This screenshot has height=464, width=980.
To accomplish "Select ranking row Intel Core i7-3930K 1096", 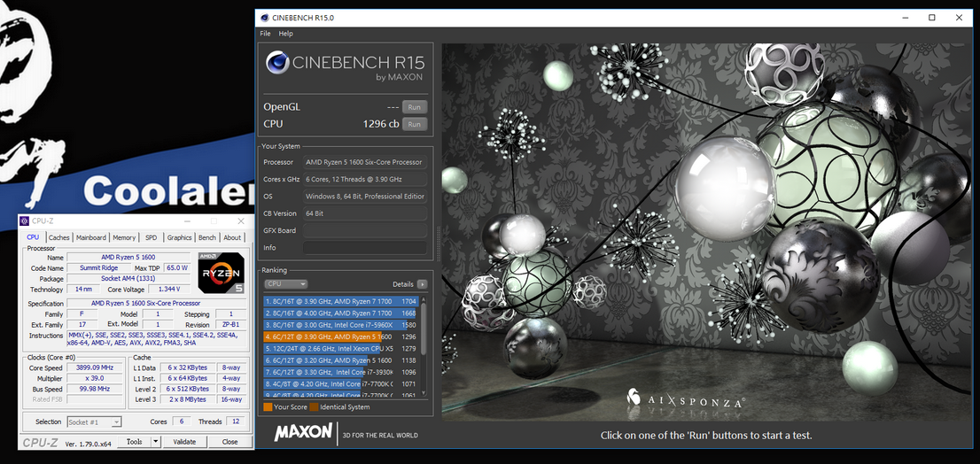I will 340,372.
